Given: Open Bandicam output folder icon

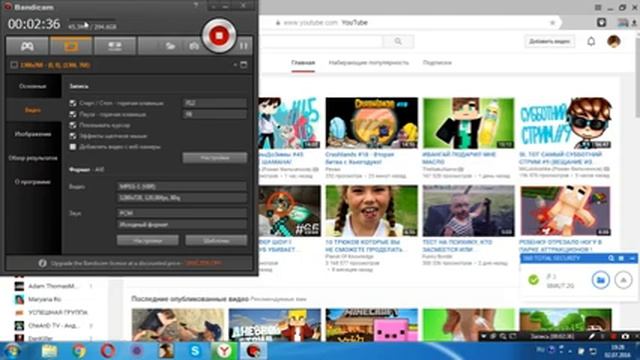Looking at the screenshot, I should [170, 46].
